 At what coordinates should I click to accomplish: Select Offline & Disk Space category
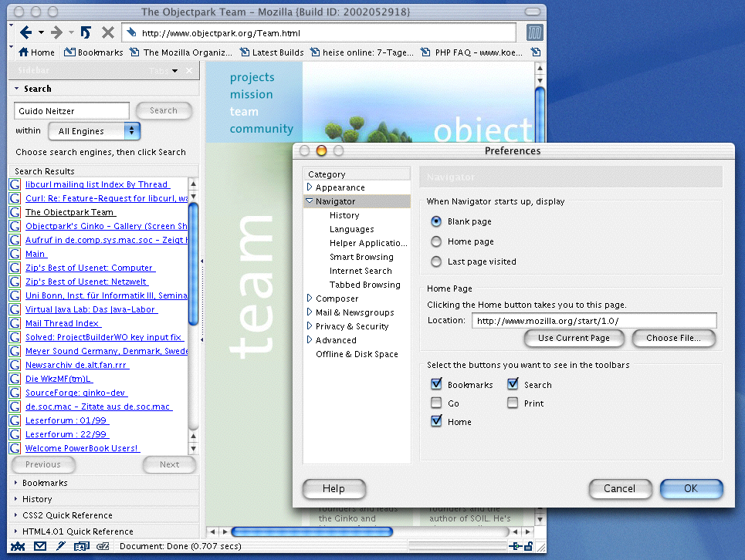point(357,354)
